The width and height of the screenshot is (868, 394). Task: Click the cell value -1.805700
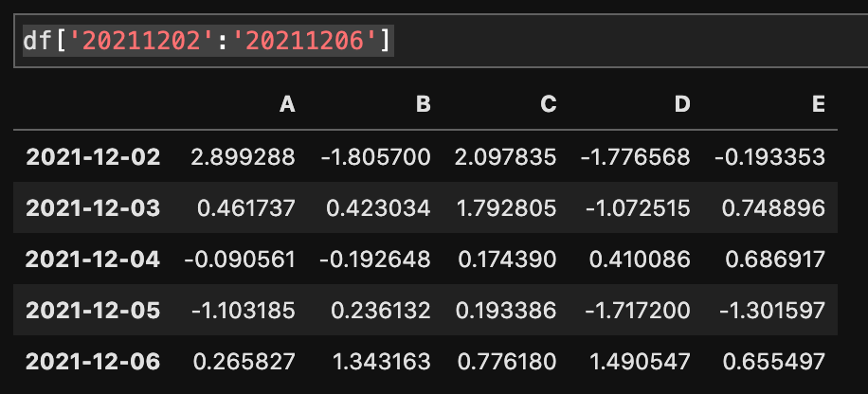tap(376, 157)
